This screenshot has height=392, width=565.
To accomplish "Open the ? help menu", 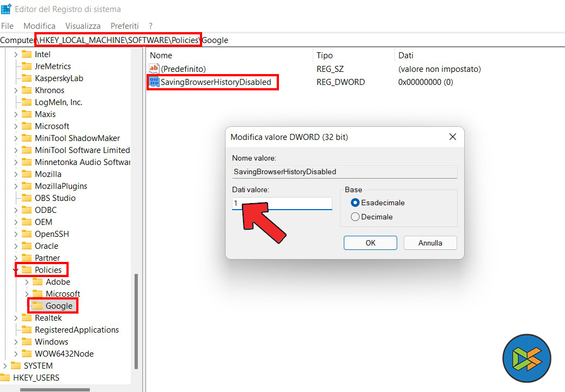I will coord(150,26).
